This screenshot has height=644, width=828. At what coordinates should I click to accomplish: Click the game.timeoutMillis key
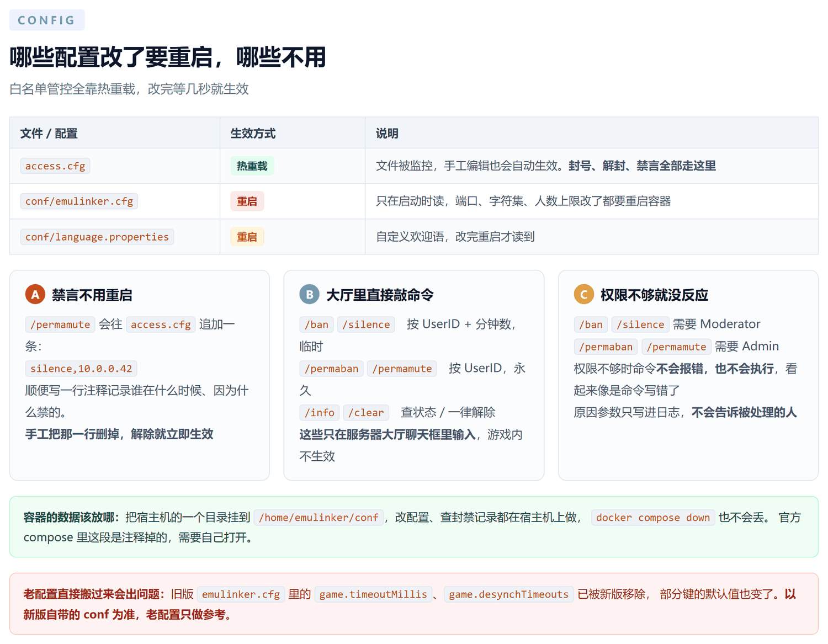373,594
